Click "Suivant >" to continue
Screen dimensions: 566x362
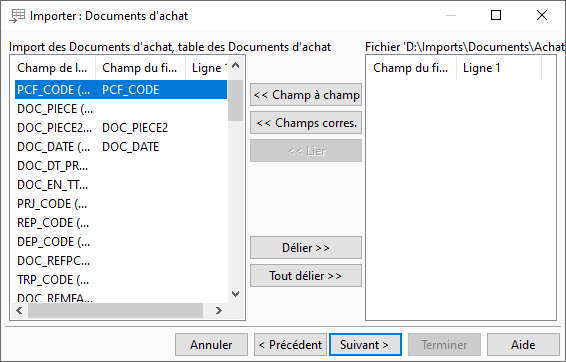365,345
